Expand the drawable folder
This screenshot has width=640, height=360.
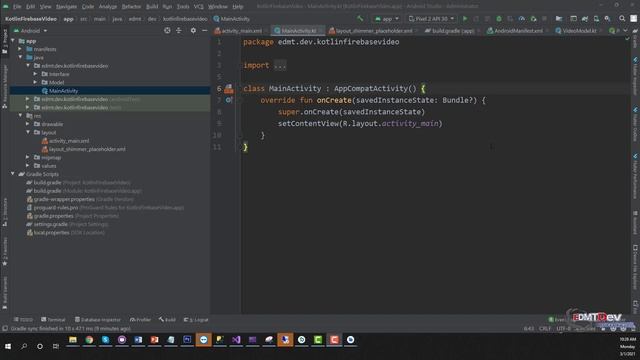28,124
